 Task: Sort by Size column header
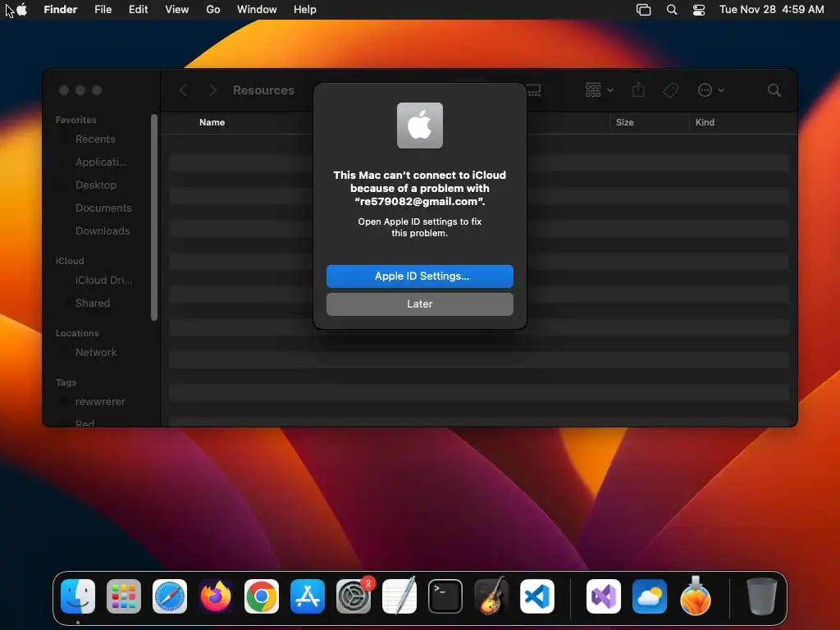624,122
